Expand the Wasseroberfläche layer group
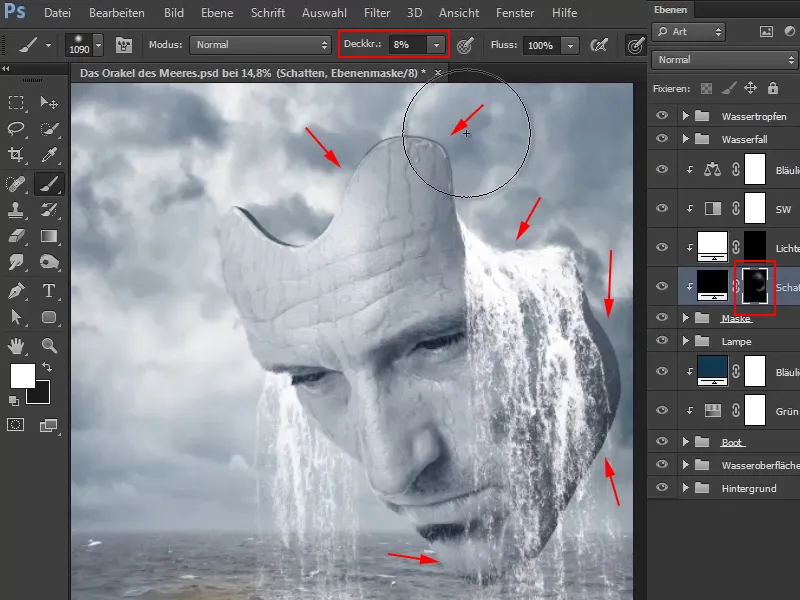The image size is (800, 600). pos(686,465)
